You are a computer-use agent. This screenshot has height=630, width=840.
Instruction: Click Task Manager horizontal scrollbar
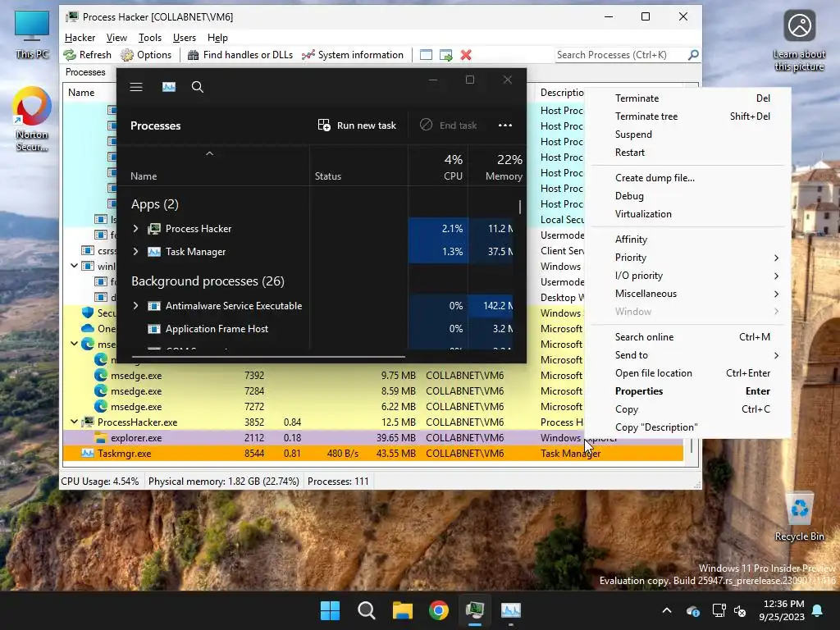coord(268,356)
